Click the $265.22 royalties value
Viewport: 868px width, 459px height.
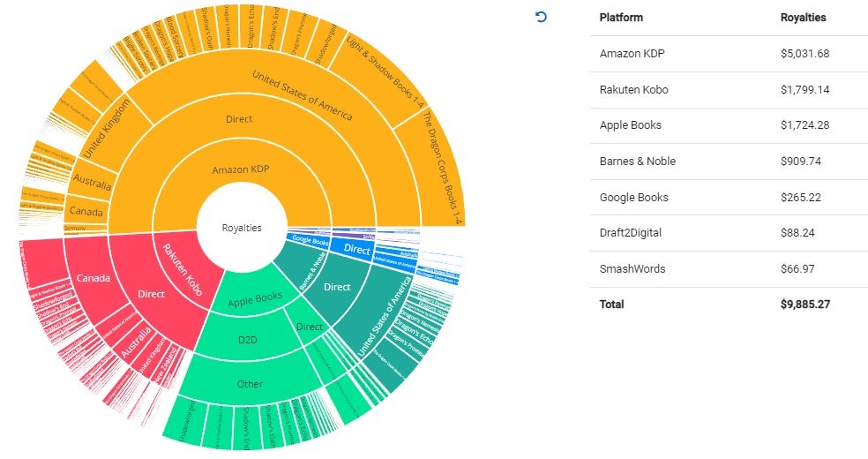[801, 197]
